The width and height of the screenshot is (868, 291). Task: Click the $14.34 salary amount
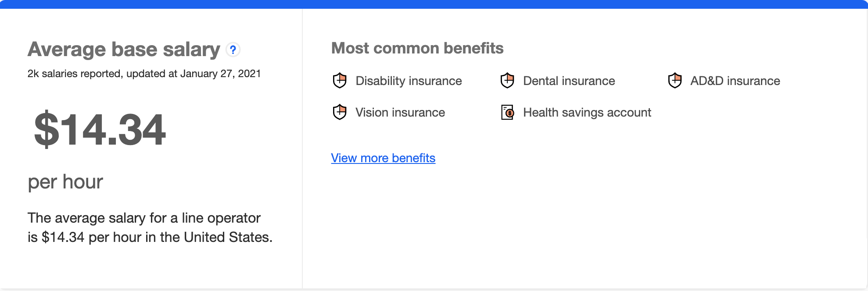click(x=100, y=129)
